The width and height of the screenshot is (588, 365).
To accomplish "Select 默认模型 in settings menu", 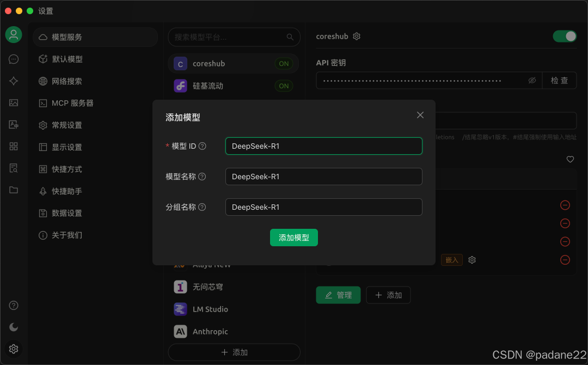I will [x=95, y=59].
